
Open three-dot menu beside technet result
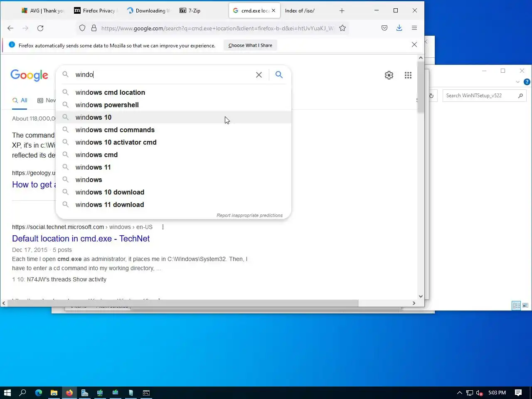pos(163,227)
